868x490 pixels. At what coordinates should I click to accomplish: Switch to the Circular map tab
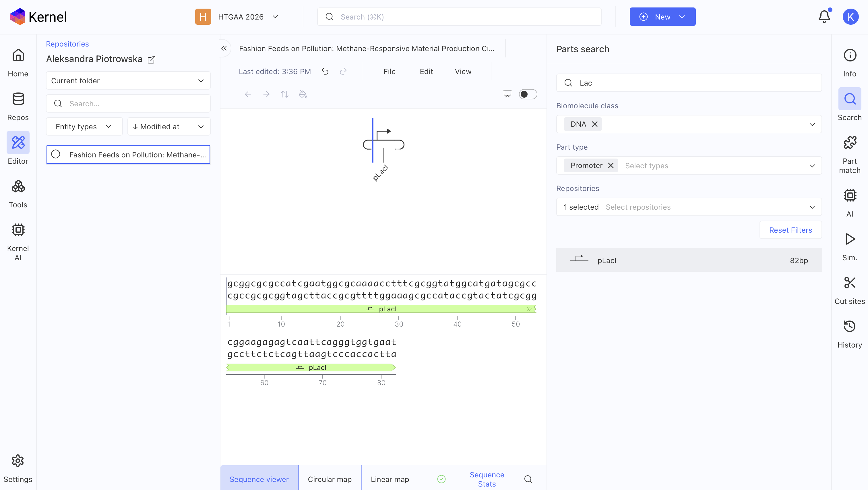tap(330, 479)
